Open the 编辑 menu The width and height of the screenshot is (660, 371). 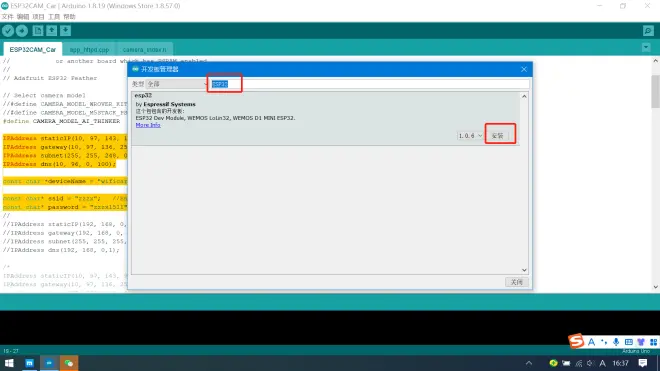pyautogui.click(x=23, y=17)
